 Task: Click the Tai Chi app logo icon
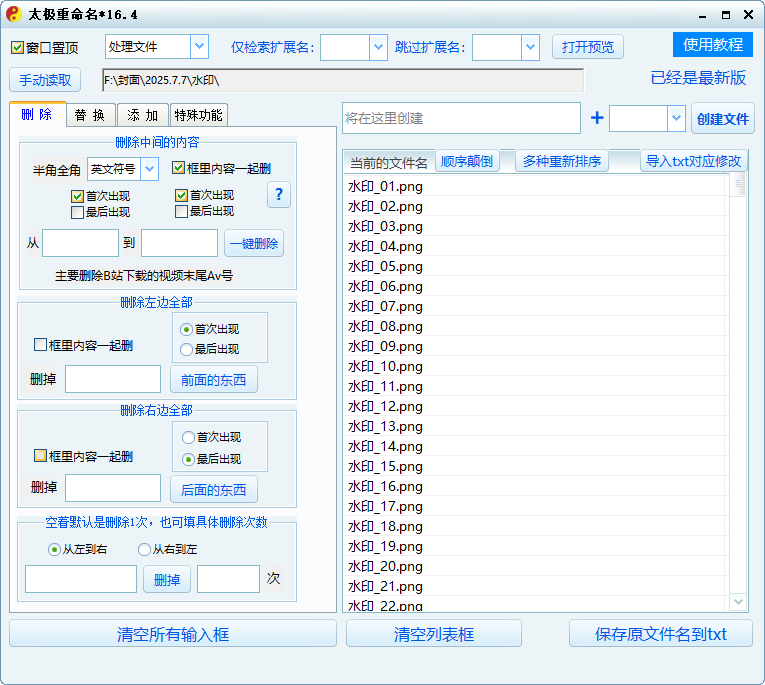(x=14, y=14)
